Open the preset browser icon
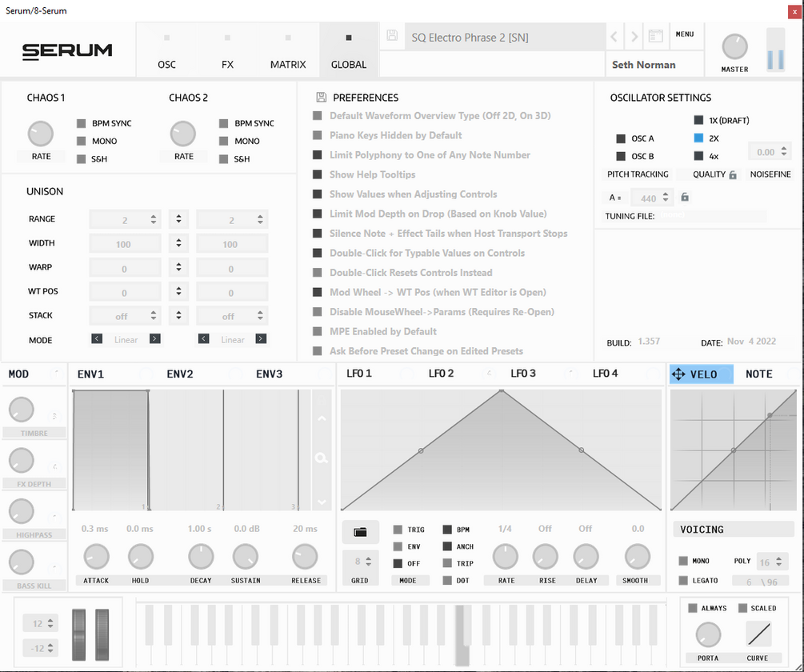The image size is (804, 672). (x=655, y=36)
